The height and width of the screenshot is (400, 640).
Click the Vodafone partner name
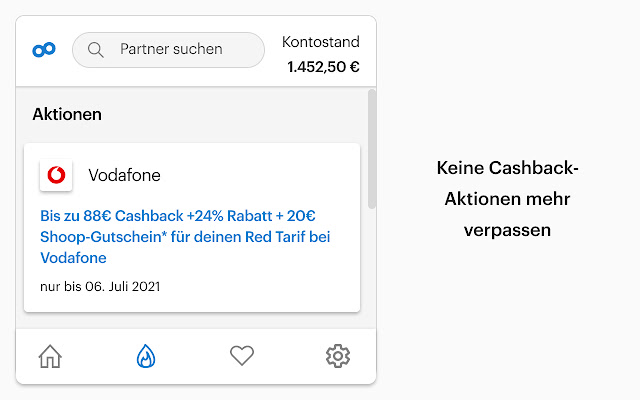coord(124,175)
